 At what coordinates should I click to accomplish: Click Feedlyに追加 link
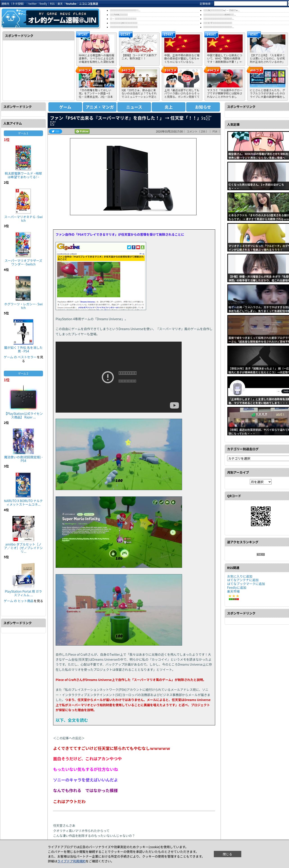(237, 588)
